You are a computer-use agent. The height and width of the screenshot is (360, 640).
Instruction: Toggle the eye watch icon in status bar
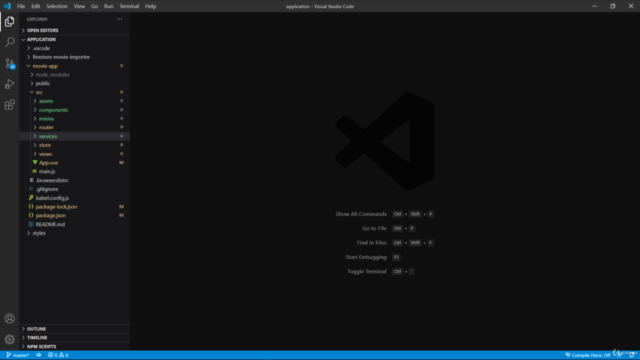click(x=39, y=355)
